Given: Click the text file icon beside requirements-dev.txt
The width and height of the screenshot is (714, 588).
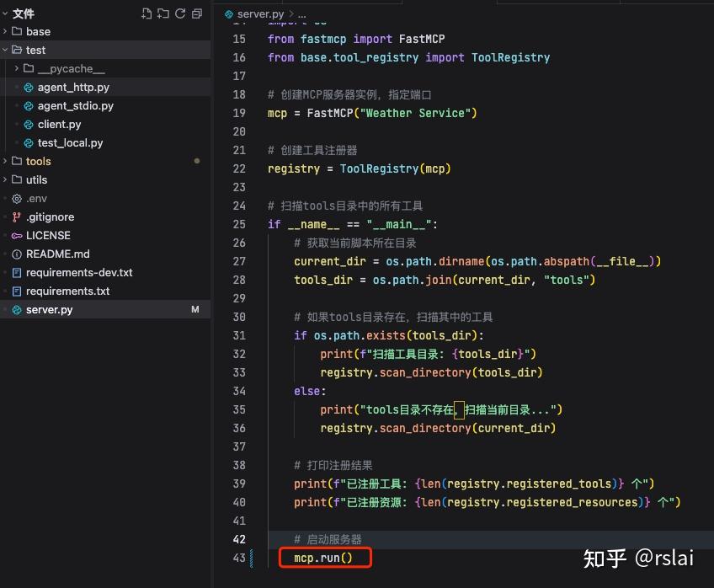Looking at the screenshot, I should click(x=17, y=272).
